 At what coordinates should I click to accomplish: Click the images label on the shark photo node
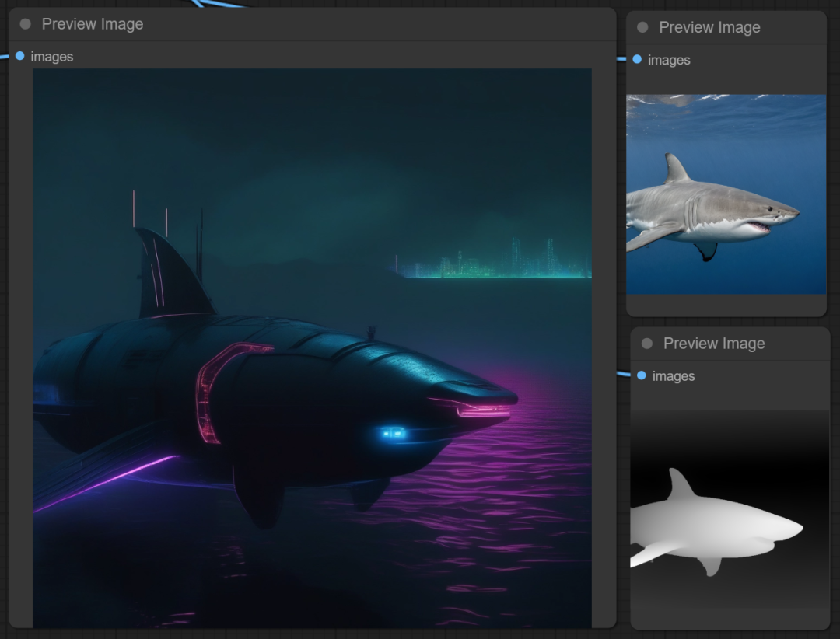(x=669, y=60)
